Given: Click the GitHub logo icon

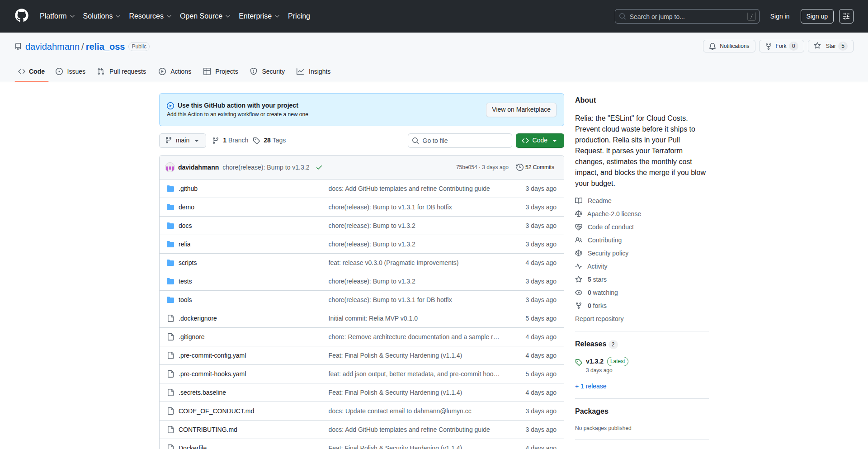Looking at the screenshot, I should pos(22,16).
